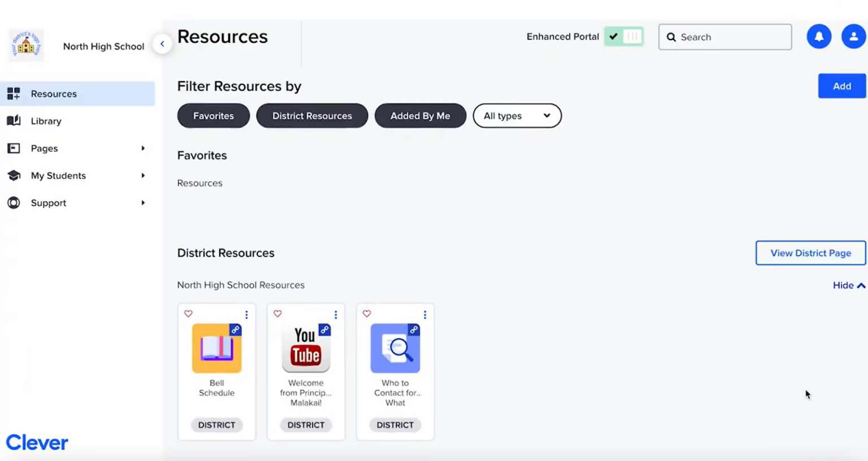Screen dimensions: 868x461
Task: Hide the North High School Resources section
Action: pos(848,285)
